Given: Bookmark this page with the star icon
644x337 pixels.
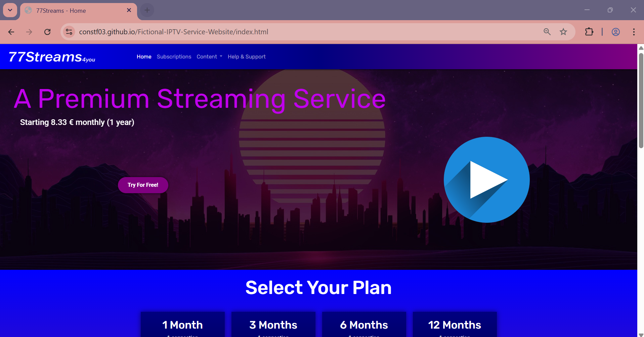Looking at the screenshot, I should click(x=563, y=32).
